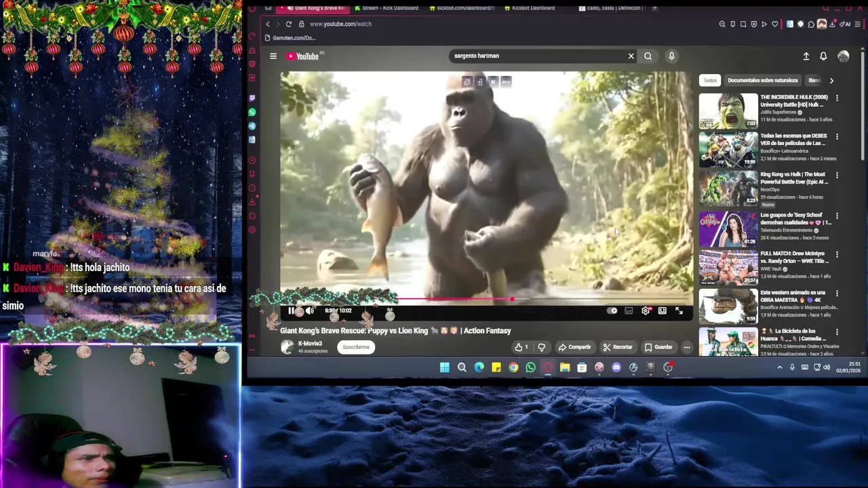The height and width of the screenshot is (488, 868).
Task: Open 'Todas las escenas que DEBES VER' video
Action: tap(728, 150)
